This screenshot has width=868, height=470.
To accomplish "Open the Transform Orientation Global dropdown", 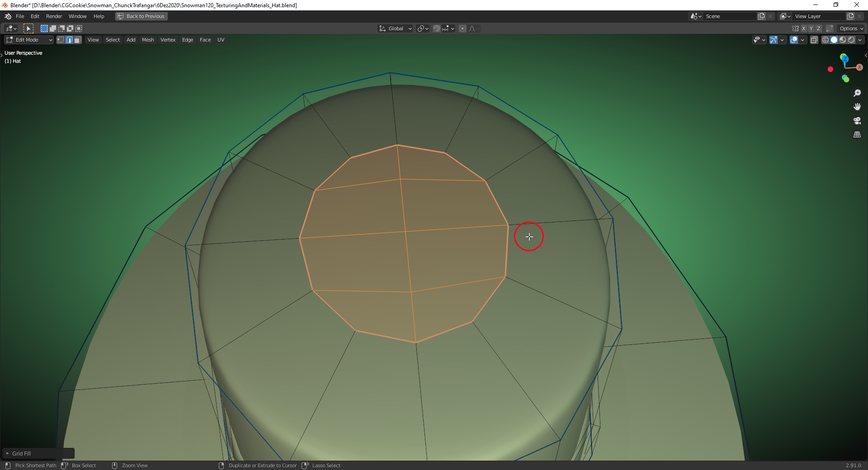I will (x=395, y=28).
